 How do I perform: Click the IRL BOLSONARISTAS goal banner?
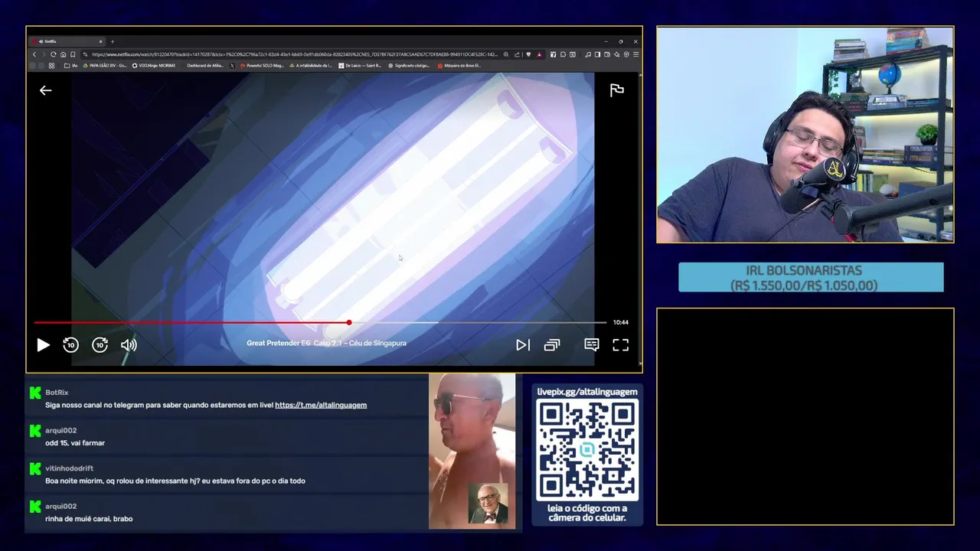811,277
